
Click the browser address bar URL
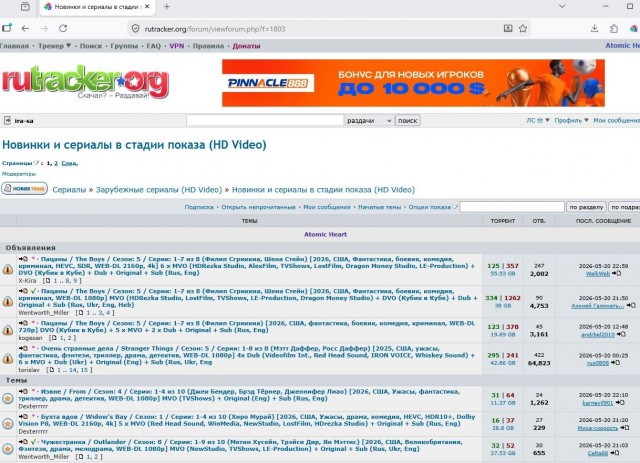tap(215, 29)
